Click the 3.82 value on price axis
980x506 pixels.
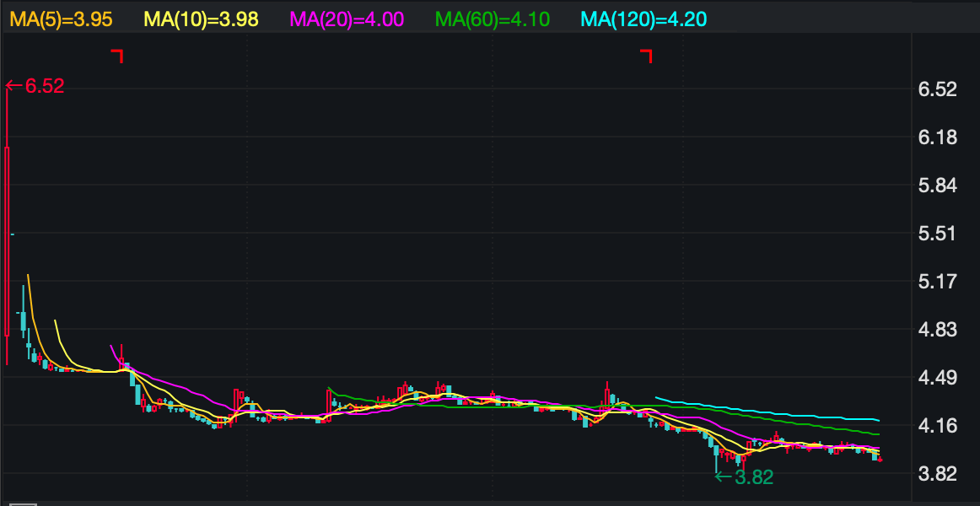937,473
